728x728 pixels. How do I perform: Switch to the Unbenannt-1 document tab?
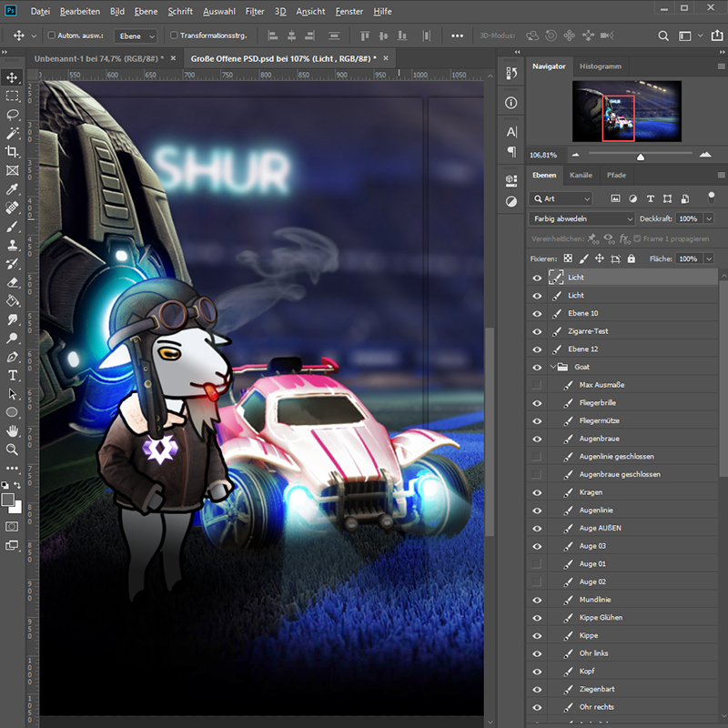(99, 58)
